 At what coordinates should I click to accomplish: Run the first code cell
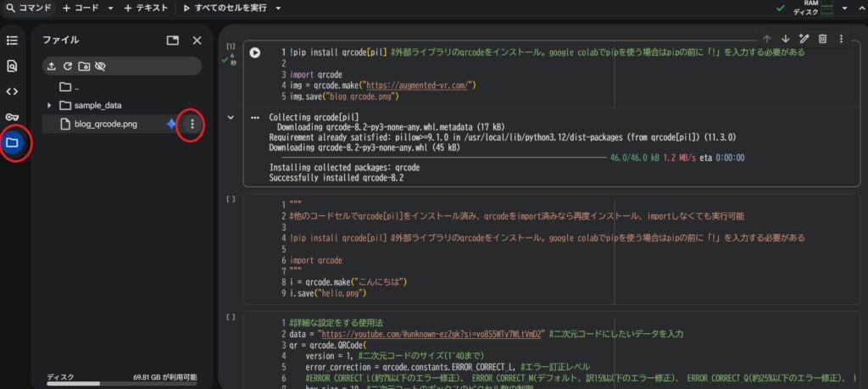[x=255, y=53]
